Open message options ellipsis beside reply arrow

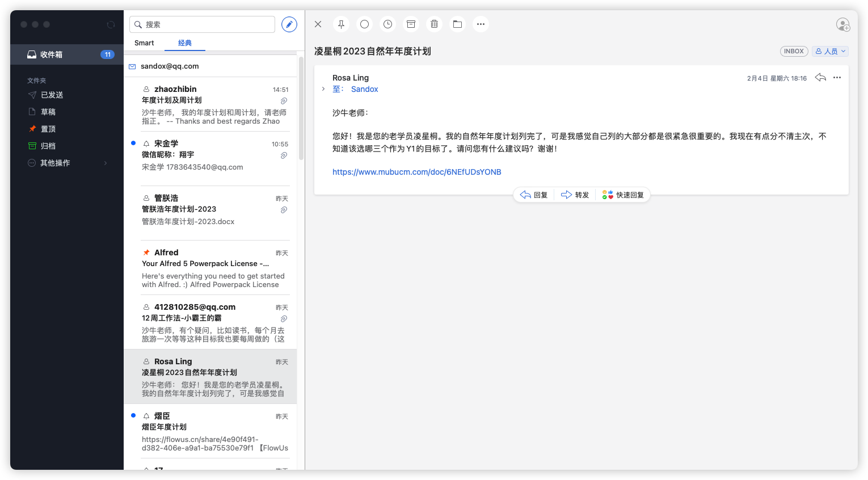pos(837,78)
